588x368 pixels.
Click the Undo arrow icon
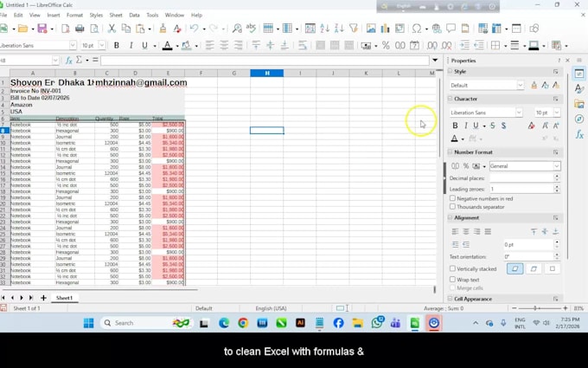pyautogui.click(x=194, y=29)
